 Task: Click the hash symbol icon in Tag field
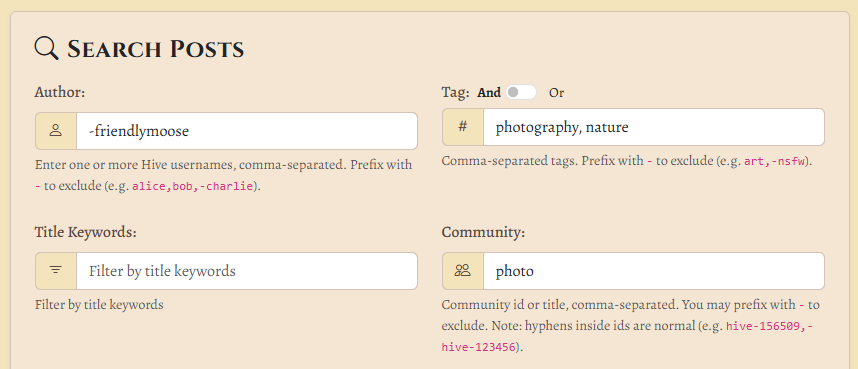click(x=463, y=127)
